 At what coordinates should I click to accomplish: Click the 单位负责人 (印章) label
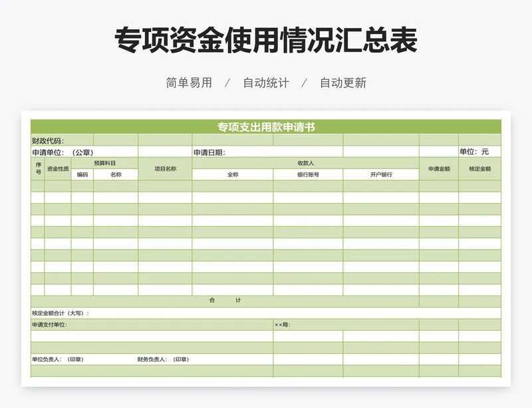pos(58,359)
